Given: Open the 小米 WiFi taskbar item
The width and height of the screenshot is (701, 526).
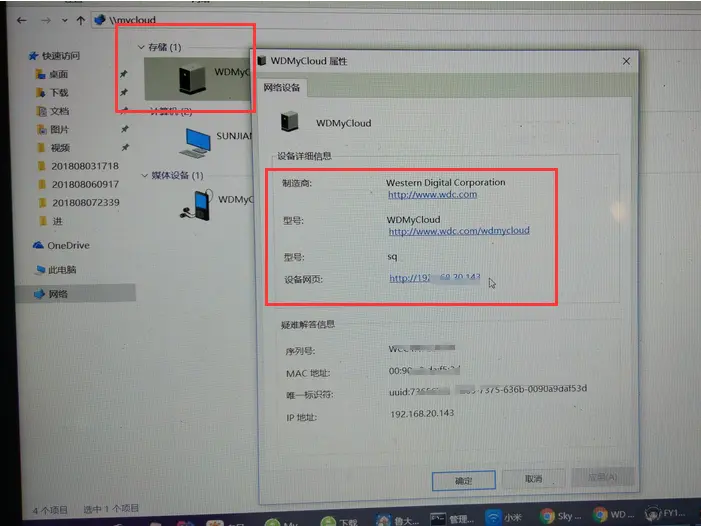Looking at the screenshot, I should [504, 517].
